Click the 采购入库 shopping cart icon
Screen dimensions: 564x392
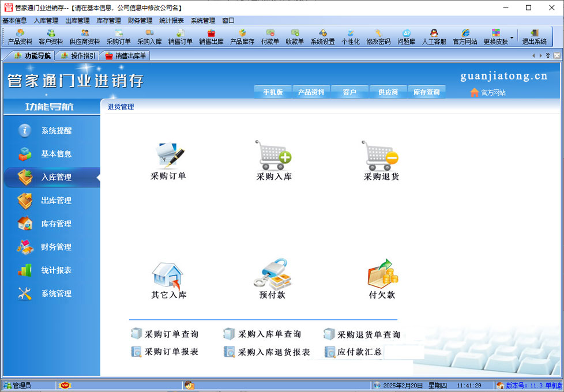pyautogui.click(x=274, y=155)
